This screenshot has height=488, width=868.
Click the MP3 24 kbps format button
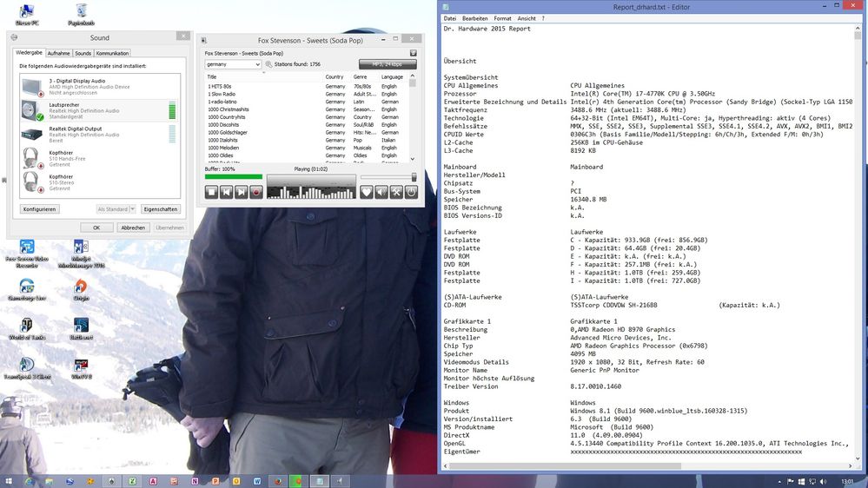pyautogui.click(x=388, y=64)
